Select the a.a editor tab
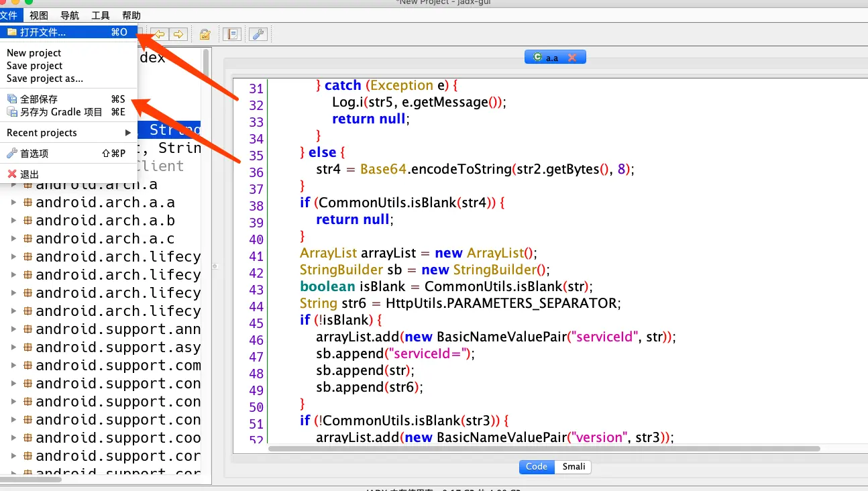 (555, 58)
